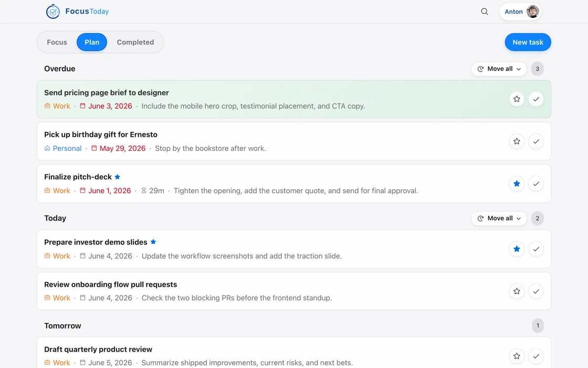Click the hourglass icon beside 29m
Image resolution: width=588 pixels, height=368 pixels.
tap(144, 190)
